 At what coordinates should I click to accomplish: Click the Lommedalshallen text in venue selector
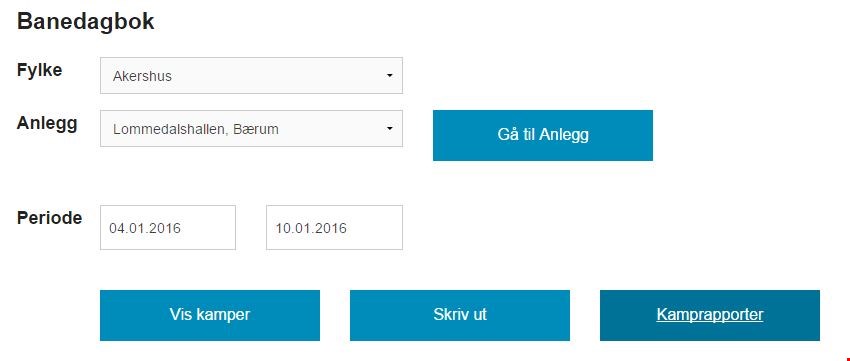[171, 130]
